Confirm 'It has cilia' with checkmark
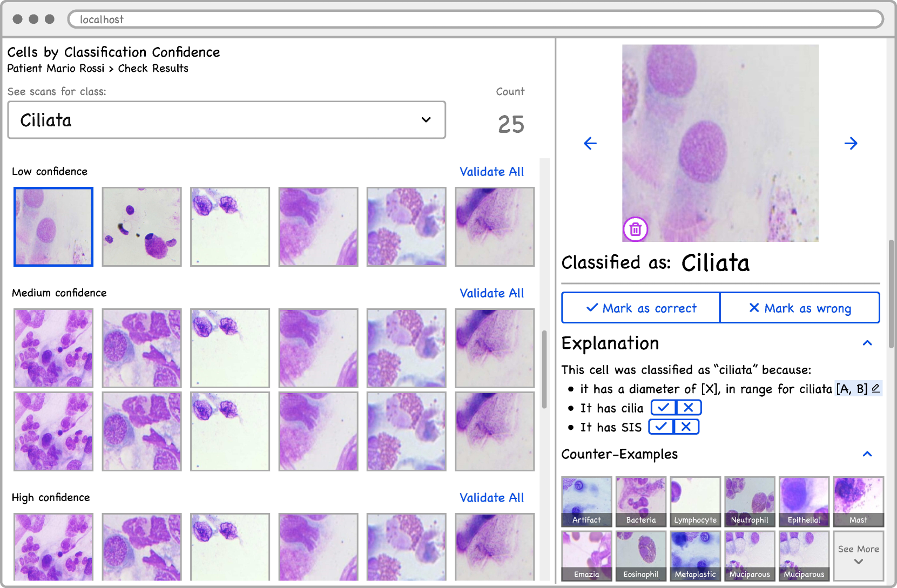 click(663, 408)
